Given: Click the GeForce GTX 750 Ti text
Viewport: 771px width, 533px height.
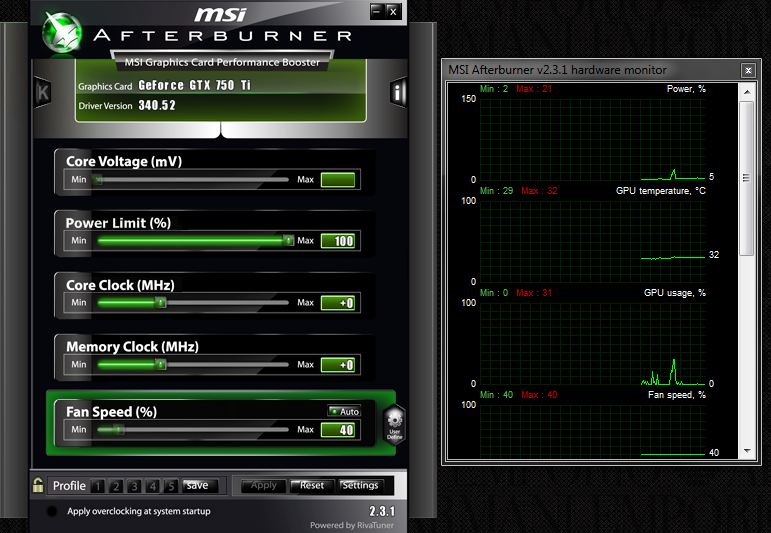Looking at the screenshot, I should pyautogui.click(x=195, y=85).
